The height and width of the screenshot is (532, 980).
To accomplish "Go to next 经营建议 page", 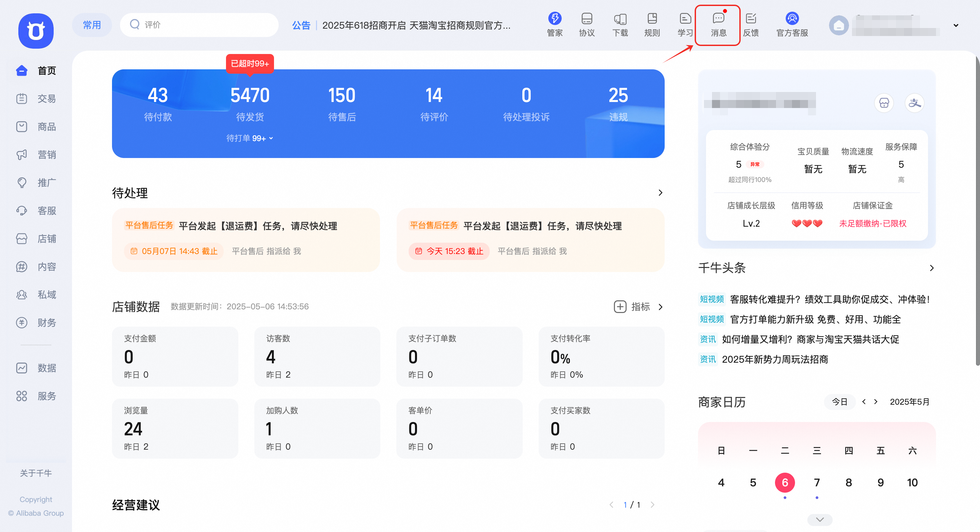I will tap(652, 505).
